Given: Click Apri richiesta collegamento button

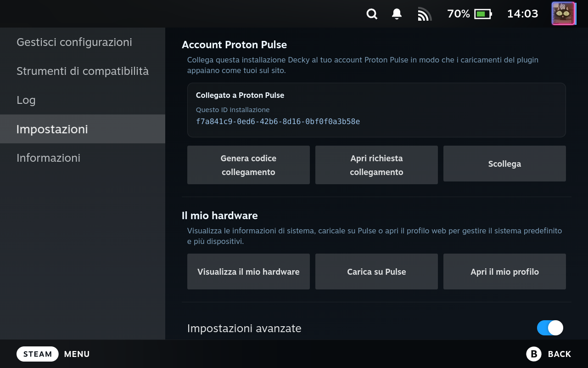Looking at the screenshot, I should pyautogui.click(x=376, y=165).
